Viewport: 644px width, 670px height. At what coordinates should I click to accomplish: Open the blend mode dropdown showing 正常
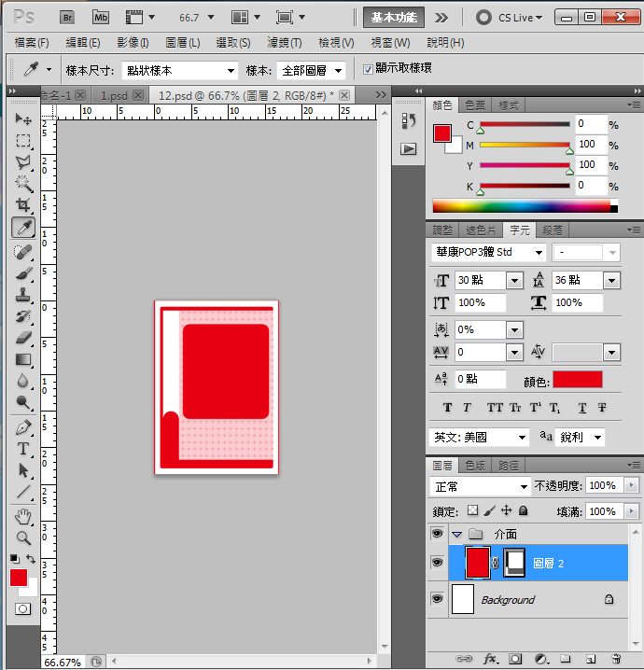480,486
